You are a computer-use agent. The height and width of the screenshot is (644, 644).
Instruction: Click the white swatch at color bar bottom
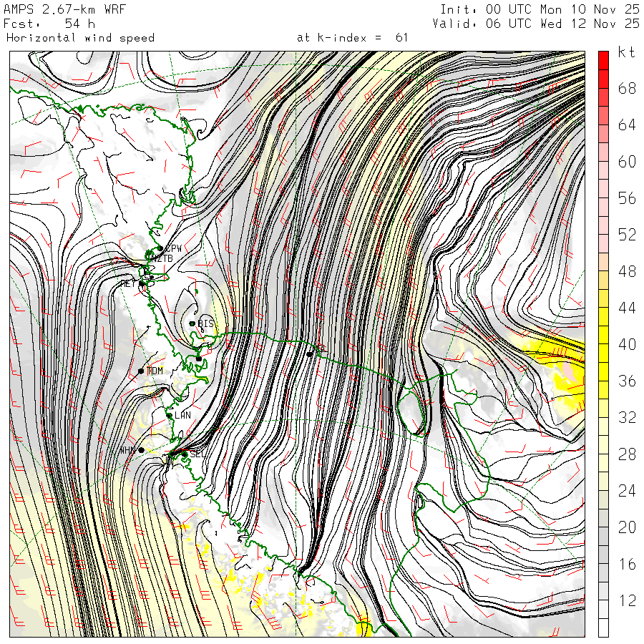[603, 628]
